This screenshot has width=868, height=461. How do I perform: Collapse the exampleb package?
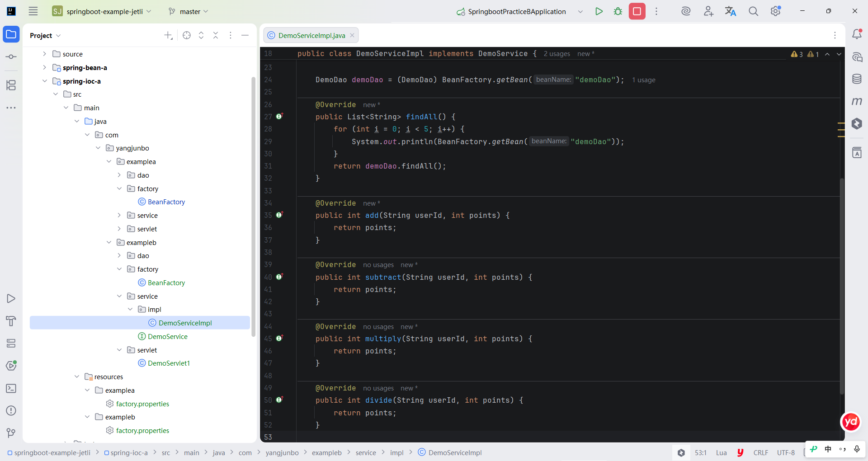(x=108, y=242)
